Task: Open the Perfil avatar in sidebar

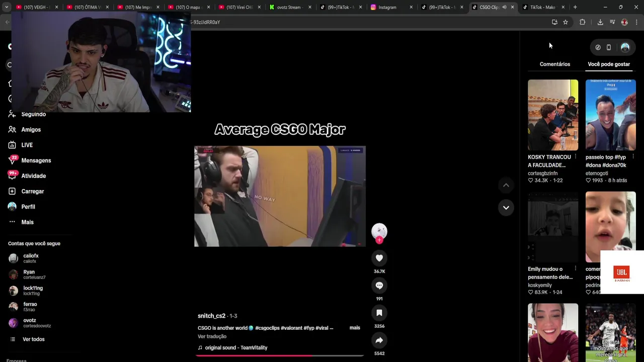Action: point(12,207)
